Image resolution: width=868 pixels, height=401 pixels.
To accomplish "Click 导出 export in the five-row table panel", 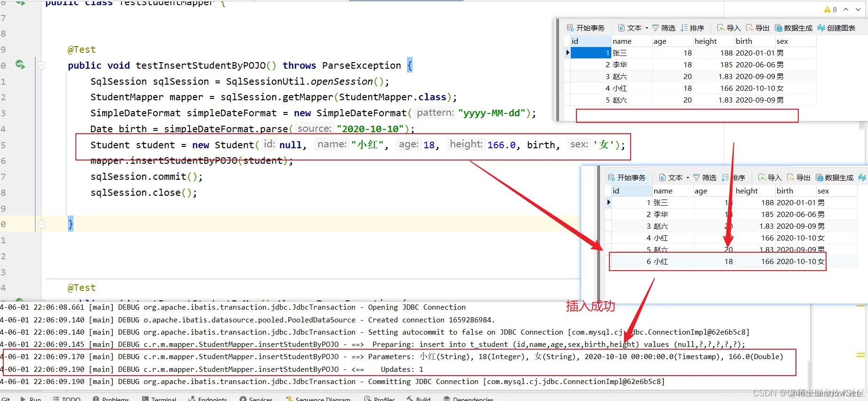I will tap(757, 28).
